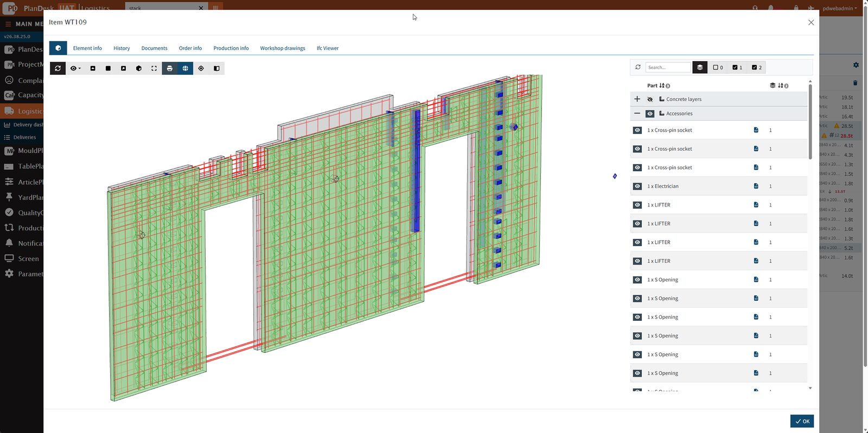Sort by the layers column header
This screenshot has width=868, height=433.
point(779,86)
